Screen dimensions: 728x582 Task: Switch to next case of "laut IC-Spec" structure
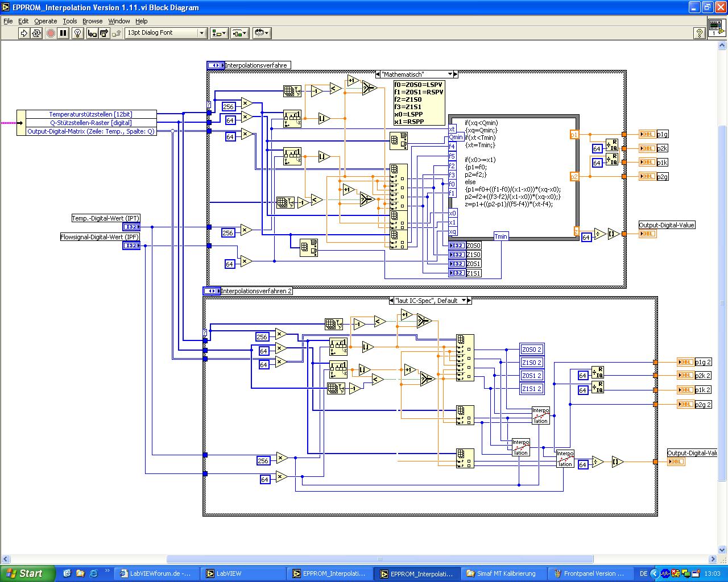tap(469, 301)
